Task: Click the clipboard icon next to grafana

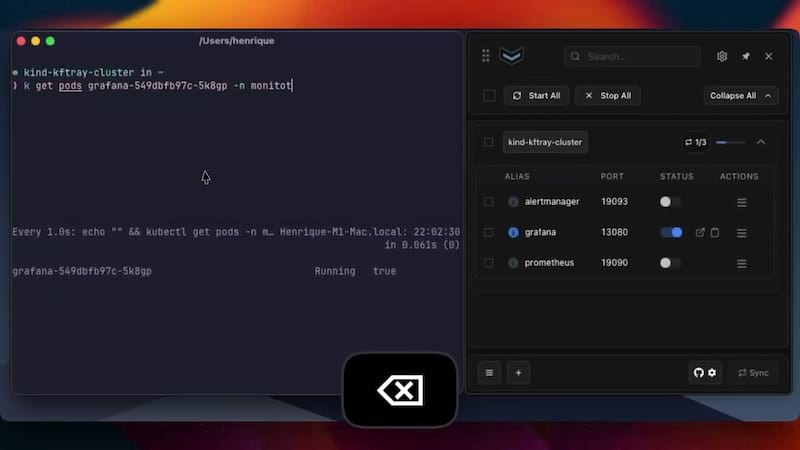Action: (x=715, y=232)
